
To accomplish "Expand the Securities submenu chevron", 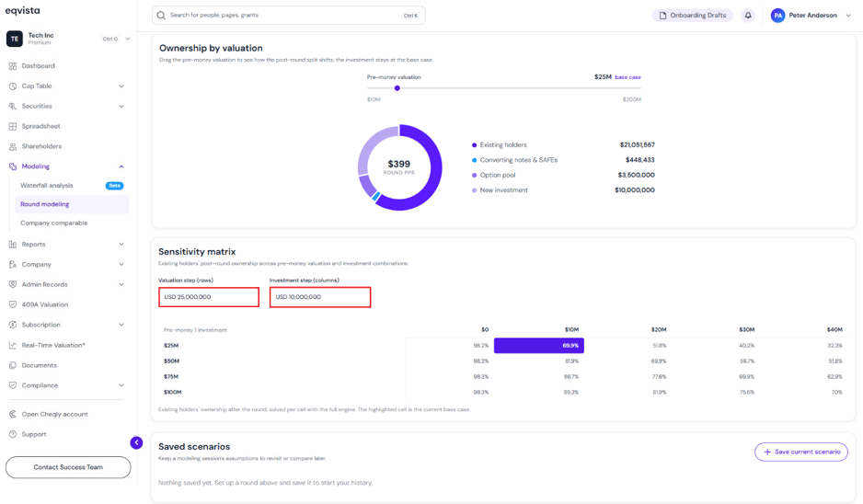I will (x=121, y=106).
